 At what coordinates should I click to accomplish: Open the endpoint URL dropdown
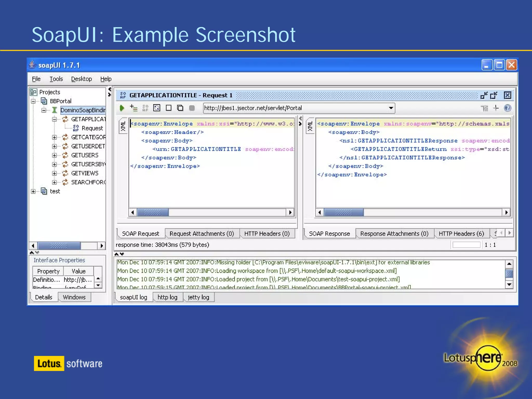[391, 108]
